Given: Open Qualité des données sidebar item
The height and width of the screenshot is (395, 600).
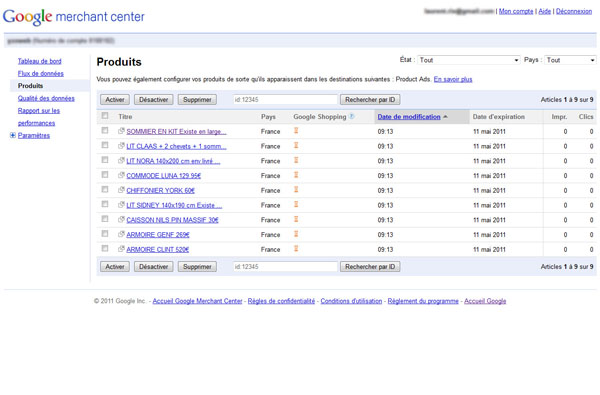Looking at the screenshot, I should pyautogui.click(x=46, y=98).
